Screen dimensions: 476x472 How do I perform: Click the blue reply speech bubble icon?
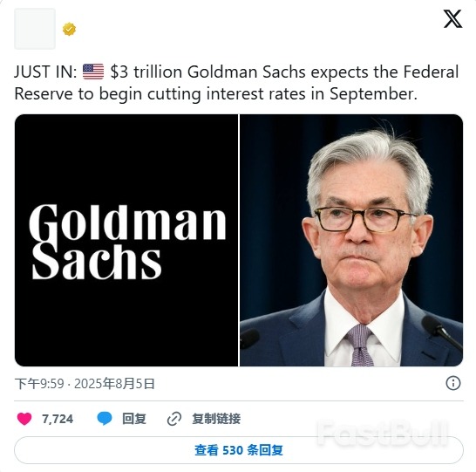coord(105,419)
